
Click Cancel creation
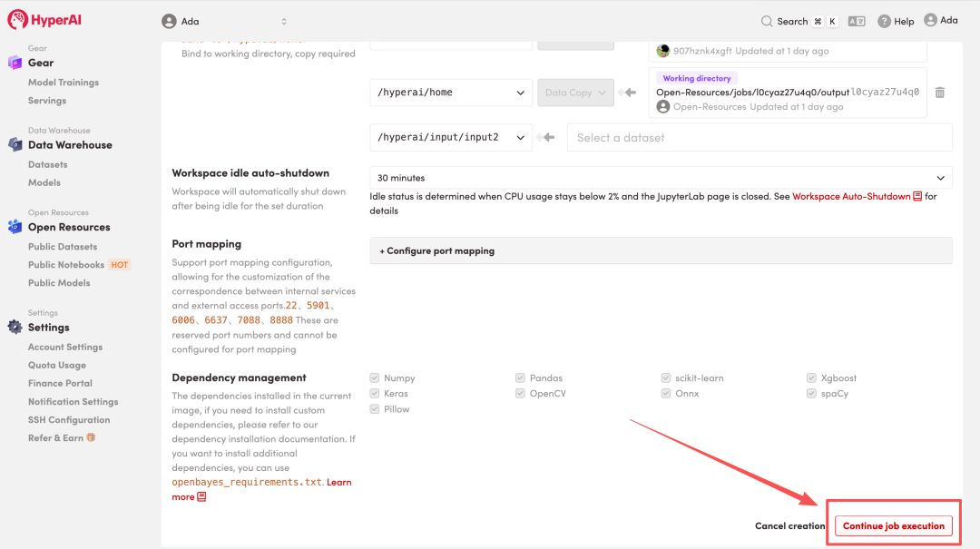pyautogui.click(x=790, y=526)
